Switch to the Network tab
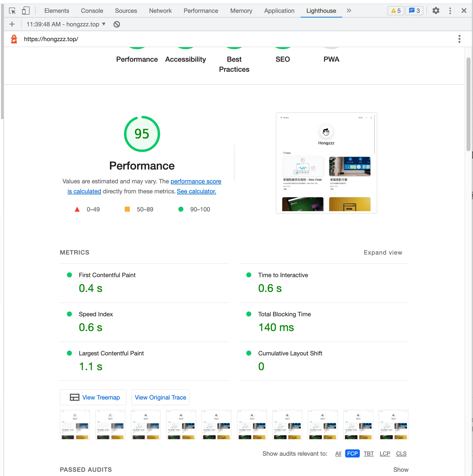This screenshot has width=473, height=476. (160, 11)
